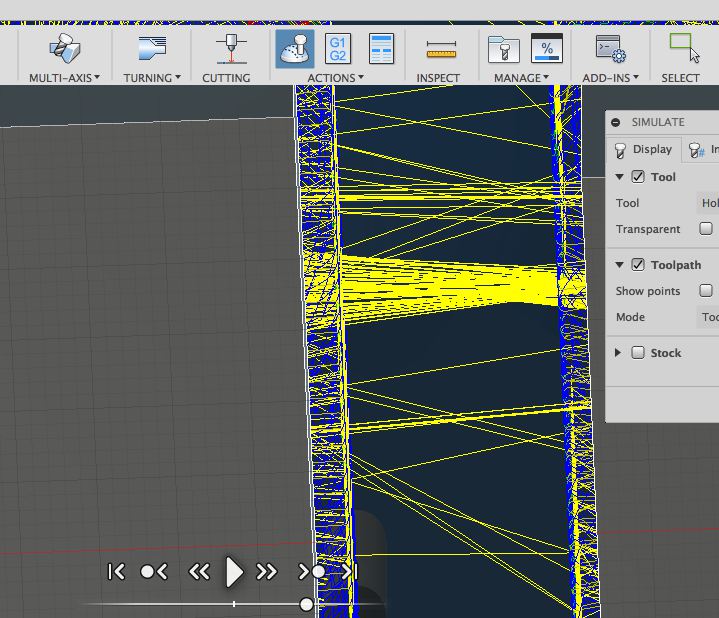Open the setup sheet icon
The image size is (719, 618).
381,48
